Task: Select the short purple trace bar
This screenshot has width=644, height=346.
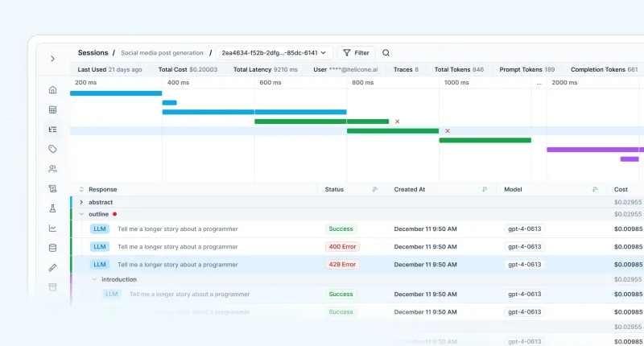Action: (x=630, y=159)
